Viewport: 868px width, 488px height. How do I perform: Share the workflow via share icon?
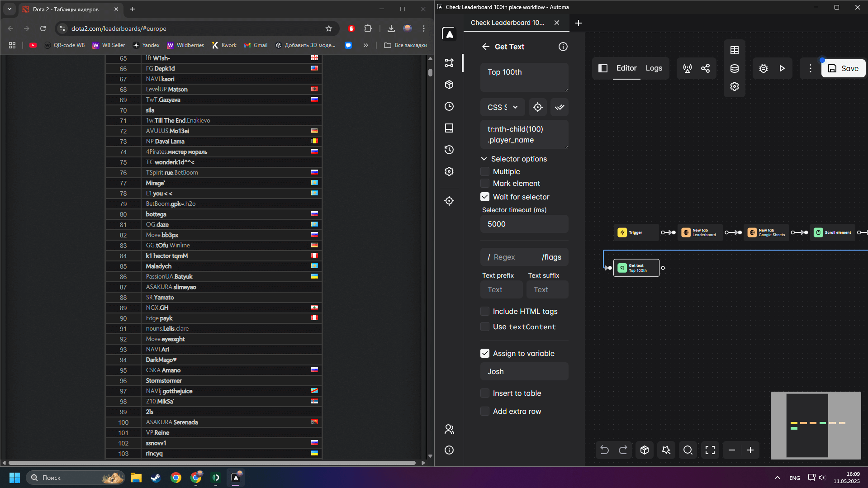(706, 68)
